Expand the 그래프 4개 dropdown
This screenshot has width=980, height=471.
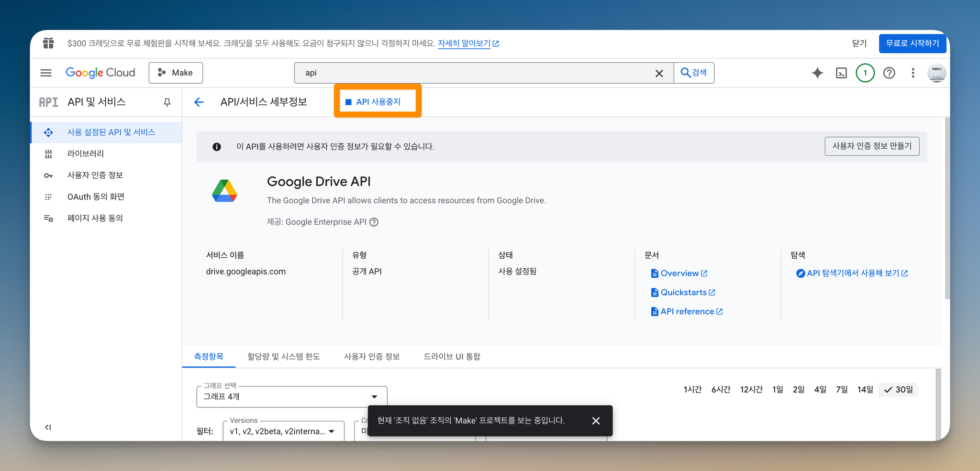[x=291, y=396]
